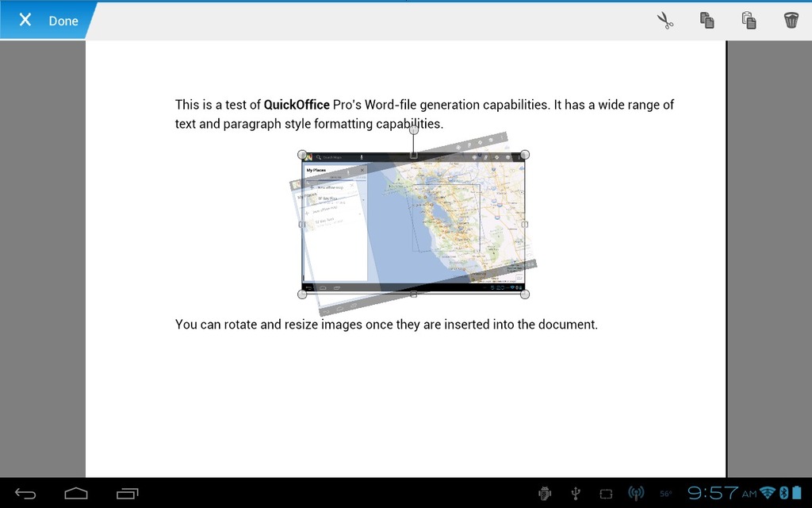Tap the Android back button
The height and width of the screenshot is (508, 812).
tap(25, 494)
